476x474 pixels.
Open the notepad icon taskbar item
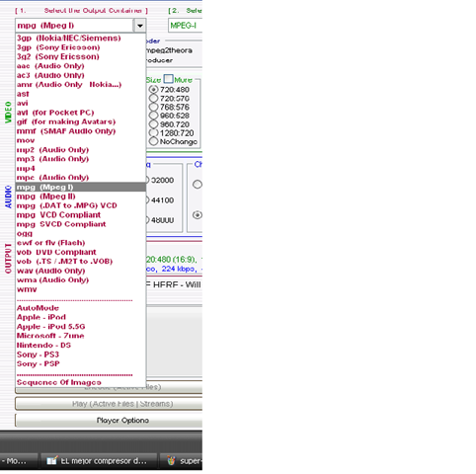[x=99, y=461]
